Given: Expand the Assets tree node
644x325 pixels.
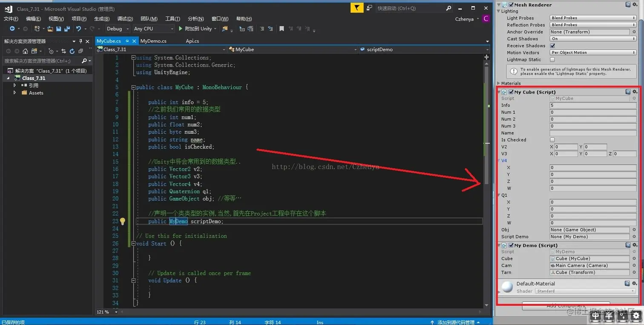Looking at the screenshot, I should pyautogui.click(x=15, y=93).
